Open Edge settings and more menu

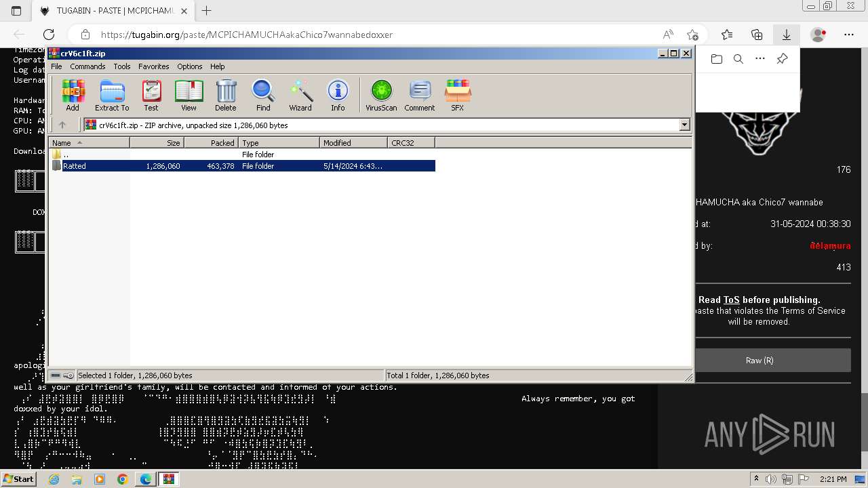(x=849, y=35)
